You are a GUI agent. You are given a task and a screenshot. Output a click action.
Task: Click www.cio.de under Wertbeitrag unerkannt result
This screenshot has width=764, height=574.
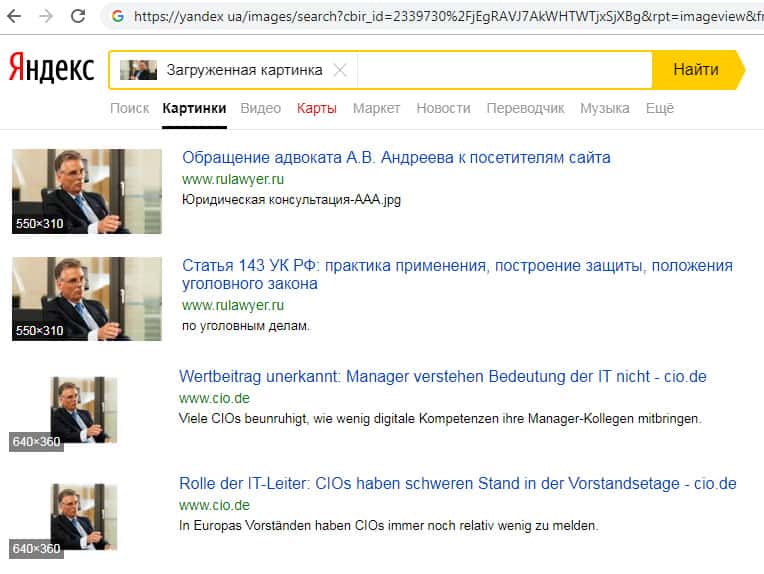pyautogui.click(x=214, y=398)
